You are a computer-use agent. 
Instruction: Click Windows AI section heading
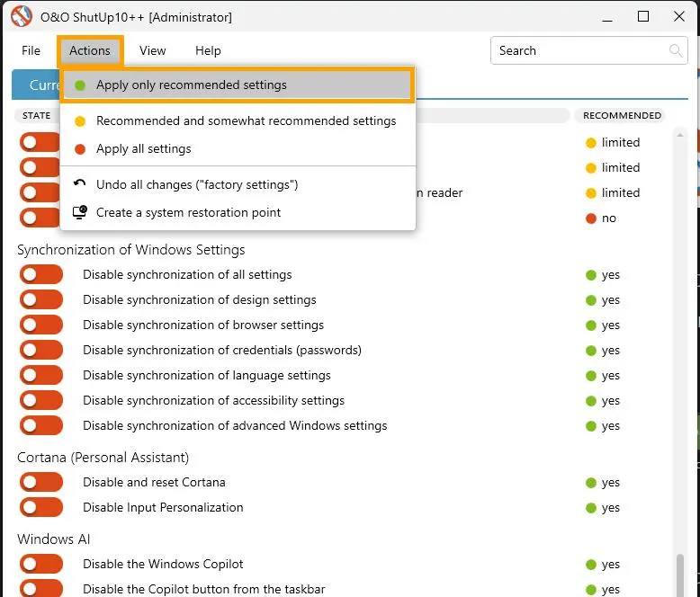tap(54, 539)
